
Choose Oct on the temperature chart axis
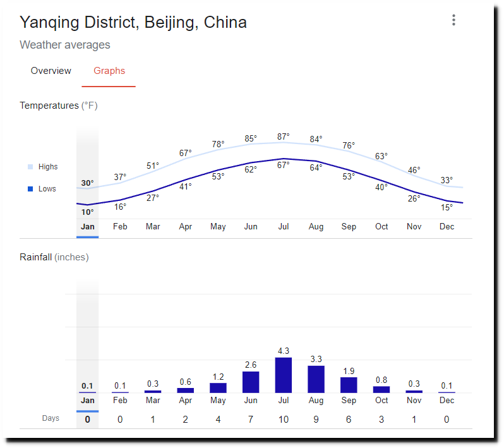point(381,226)
